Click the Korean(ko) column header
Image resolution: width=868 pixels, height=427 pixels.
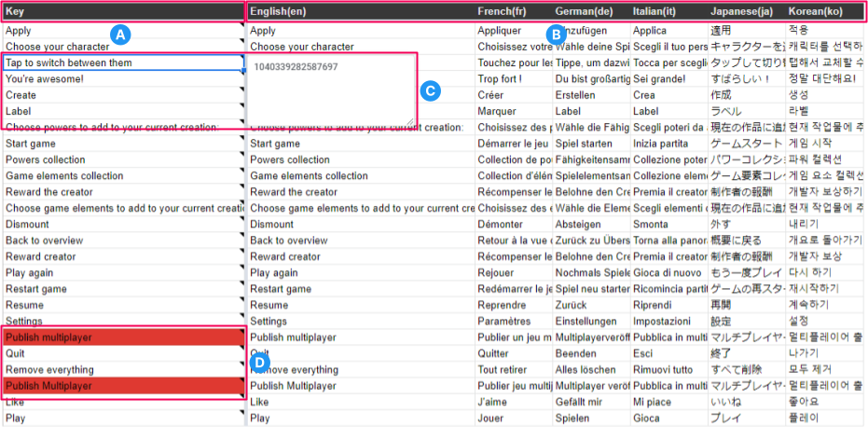point(824,11)
